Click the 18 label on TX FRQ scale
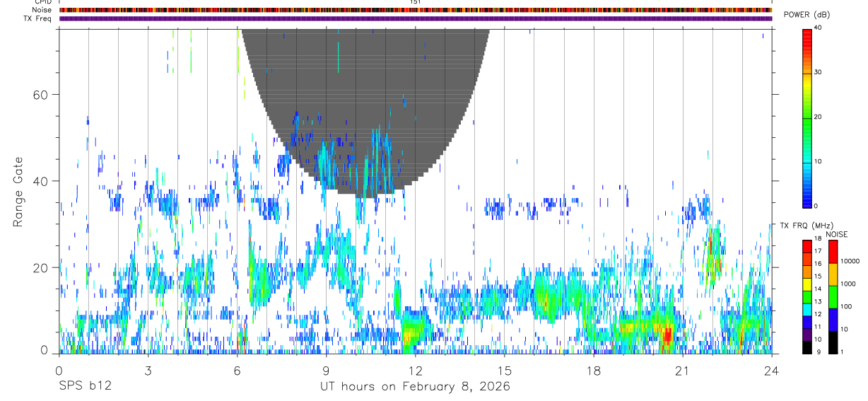This screenshot has width=868, height=401. (818, 239)
